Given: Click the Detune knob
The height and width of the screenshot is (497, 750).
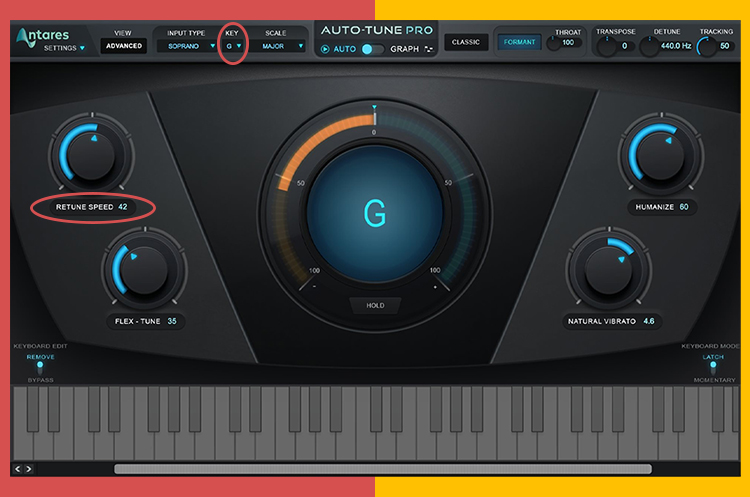Looking at the screenshot, I should [x=649, y=46].
